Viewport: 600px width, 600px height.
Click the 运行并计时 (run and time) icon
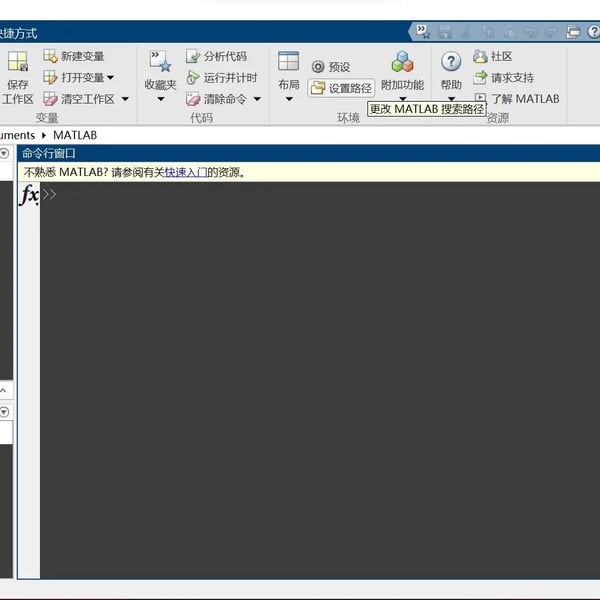pos(193,78)
